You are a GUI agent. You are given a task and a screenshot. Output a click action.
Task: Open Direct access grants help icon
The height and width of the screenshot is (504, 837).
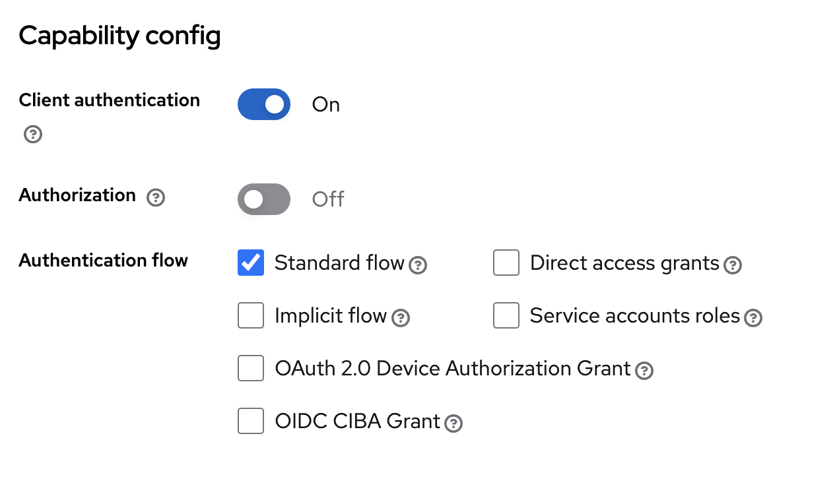[733, 265]
